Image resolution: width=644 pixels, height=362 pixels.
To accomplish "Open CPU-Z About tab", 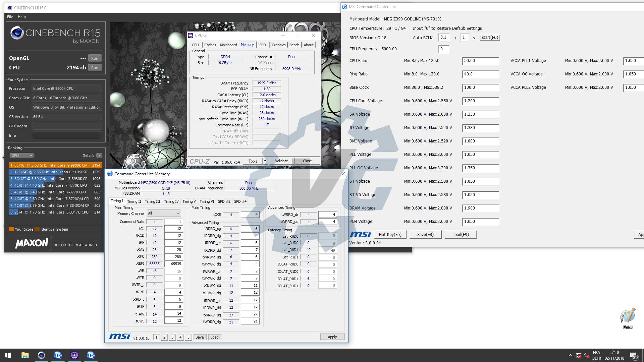I will 309,45.
